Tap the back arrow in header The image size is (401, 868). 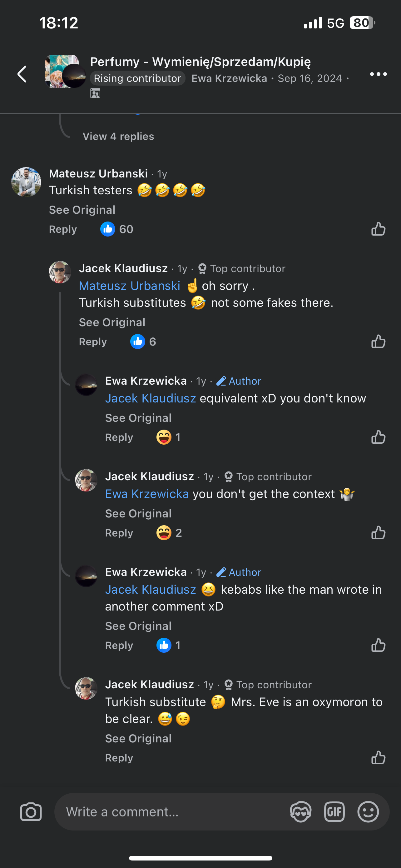click(x=22, y=74)
